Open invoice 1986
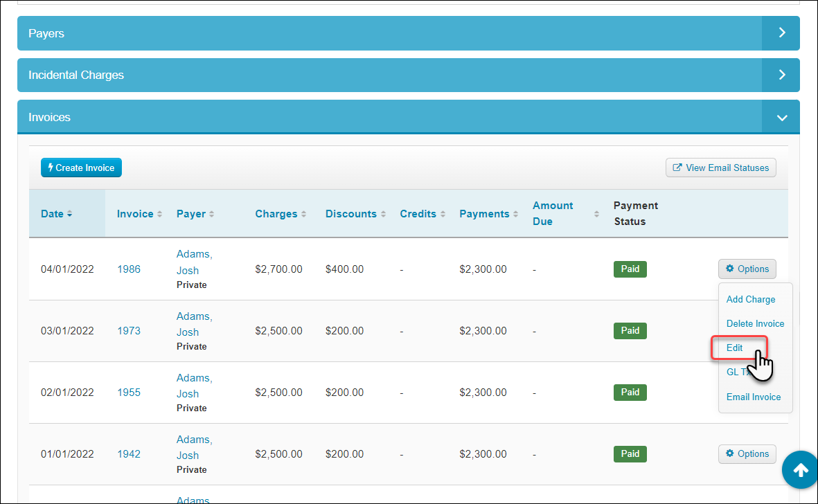818x504 pixels. coord(129,269)
